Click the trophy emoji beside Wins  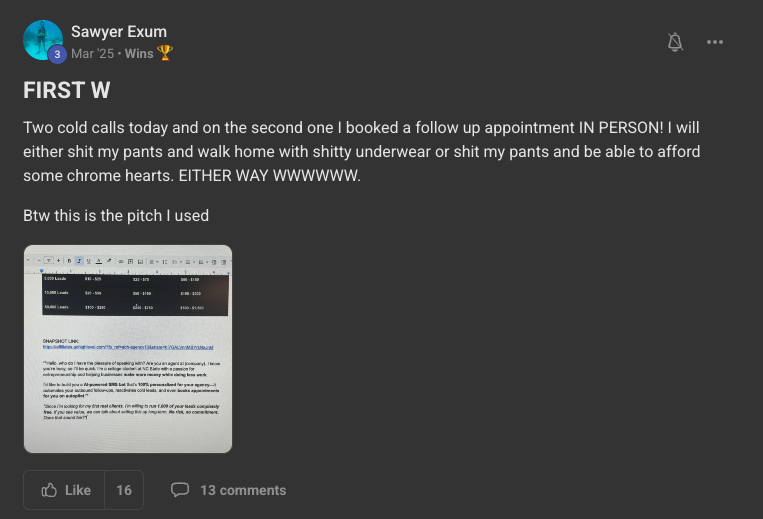tap(165, 53)
